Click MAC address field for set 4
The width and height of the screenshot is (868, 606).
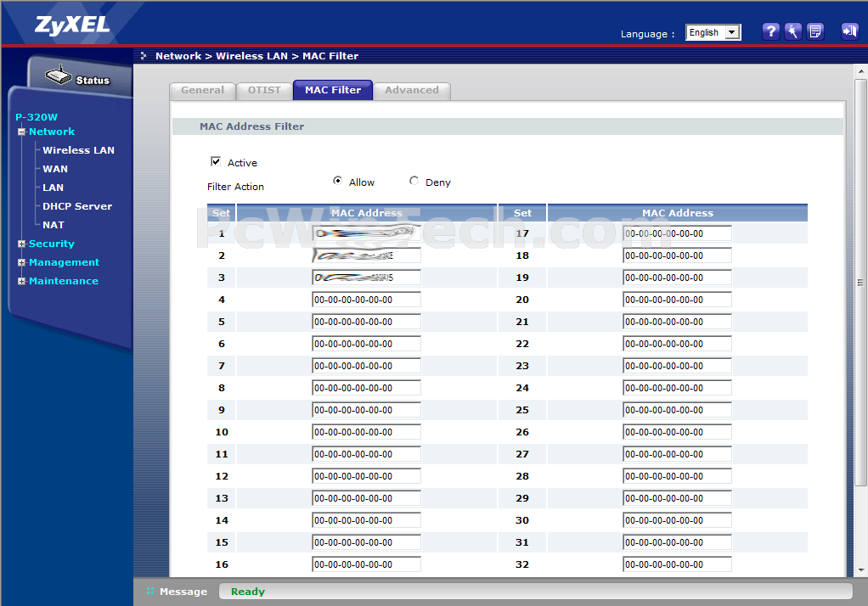366,300
